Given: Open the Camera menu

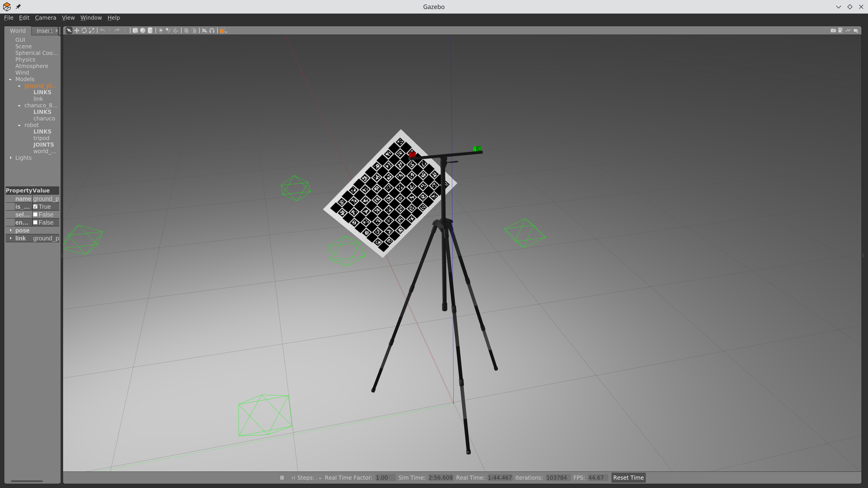Looking at the screenshot, I should (x=45, y=18).
